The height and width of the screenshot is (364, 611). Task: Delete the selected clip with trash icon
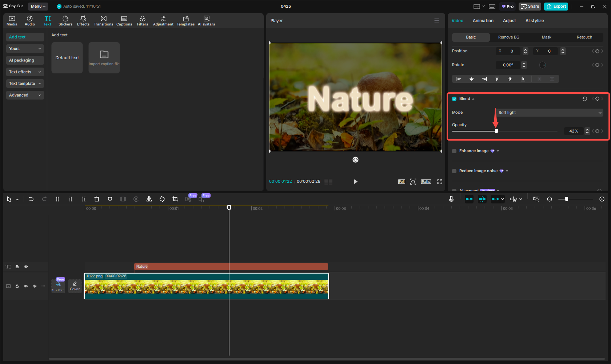pyautogui.click(x=97, y=199)
